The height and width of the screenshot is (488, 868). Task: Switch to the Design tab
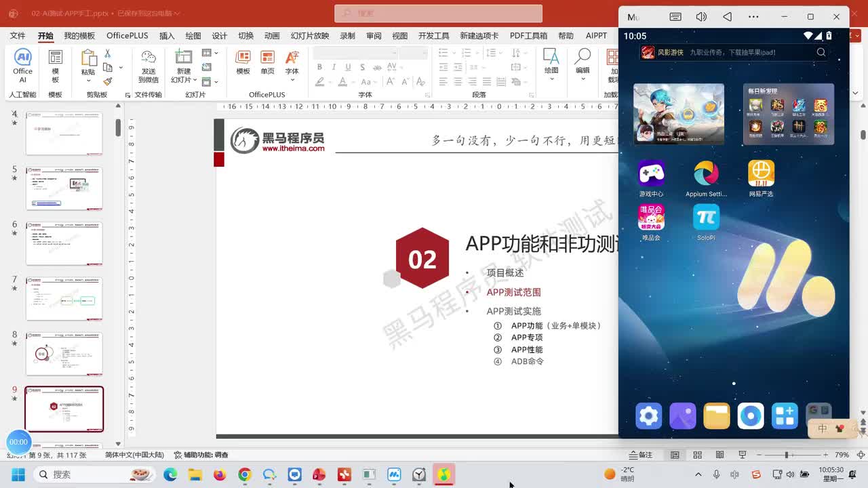pyautogui.click(x=220, y=36)
